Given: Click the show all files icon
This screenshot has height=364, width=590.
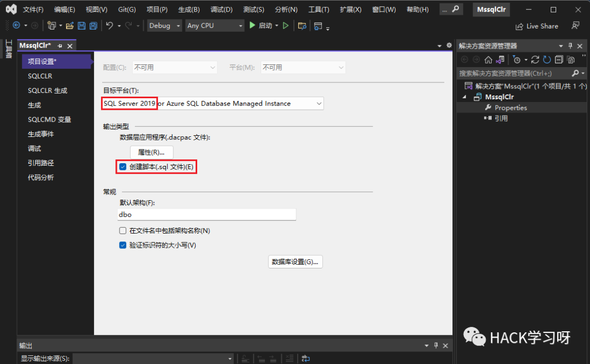Looking at the screenshot, I should click(x=571, y=60).
